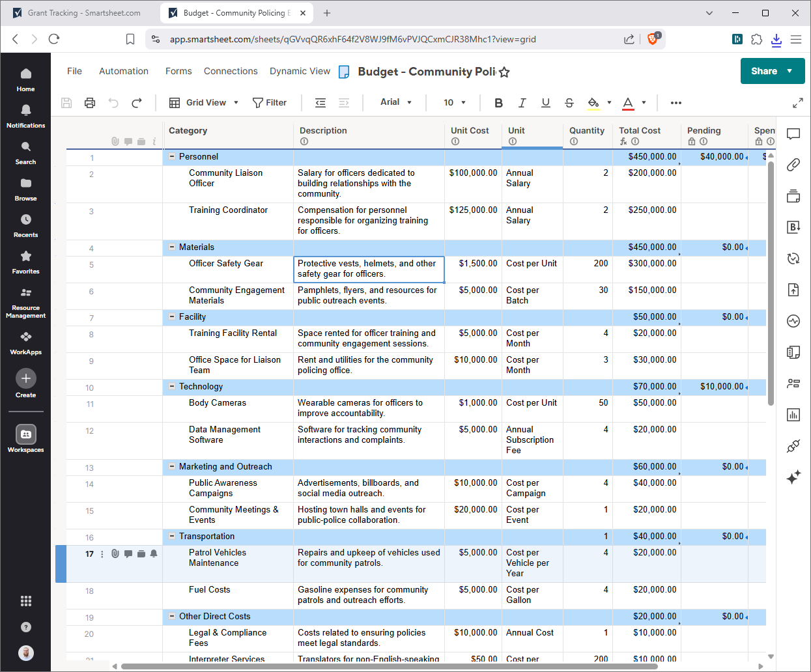Viewport: 811px width, 672px height.
Task: Toggle italic formatting
Action: pyautogui.click(x=522, y=103)
